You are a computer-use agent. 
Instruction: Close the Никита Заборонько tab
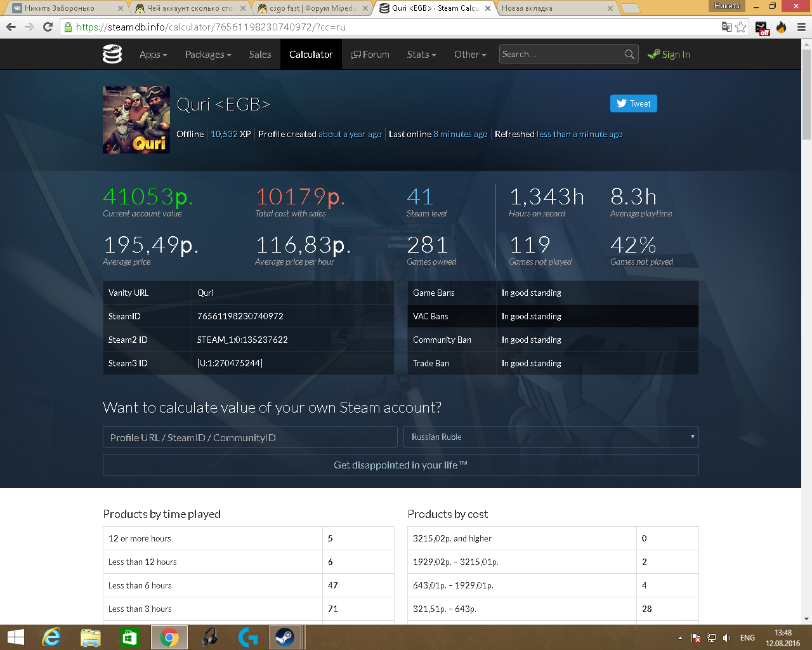pyautogui.click(x=121, y=8)
